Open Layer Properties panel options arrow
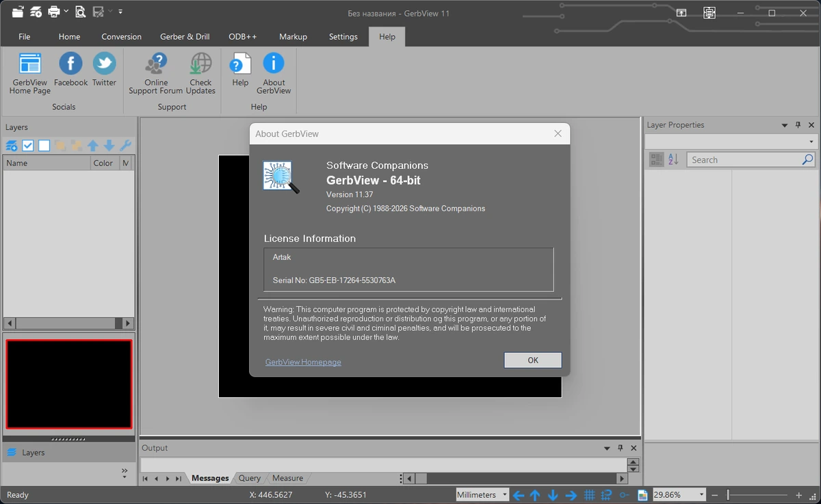 [785, 125]
